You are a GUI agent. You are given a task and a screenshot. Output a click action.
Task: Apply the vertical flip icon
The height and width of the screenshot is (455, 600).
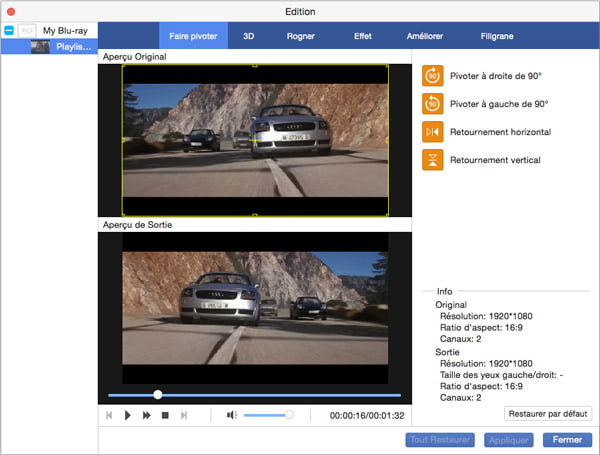pos(433,160)
